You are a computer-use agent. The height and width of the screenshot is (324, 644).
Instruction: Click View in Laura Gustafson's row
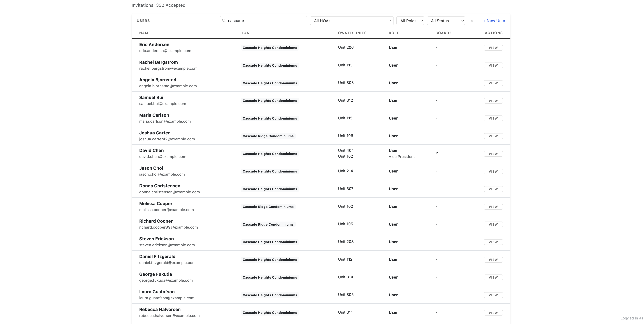(493, 295)
